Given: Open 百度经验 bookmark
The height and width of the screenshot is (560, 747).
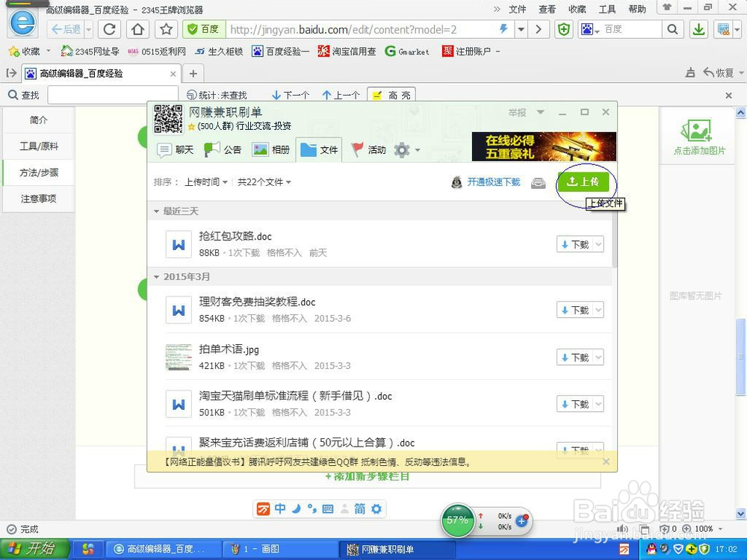Looking at the screenshot, I should pyautogui.click(x=281, y=51).
